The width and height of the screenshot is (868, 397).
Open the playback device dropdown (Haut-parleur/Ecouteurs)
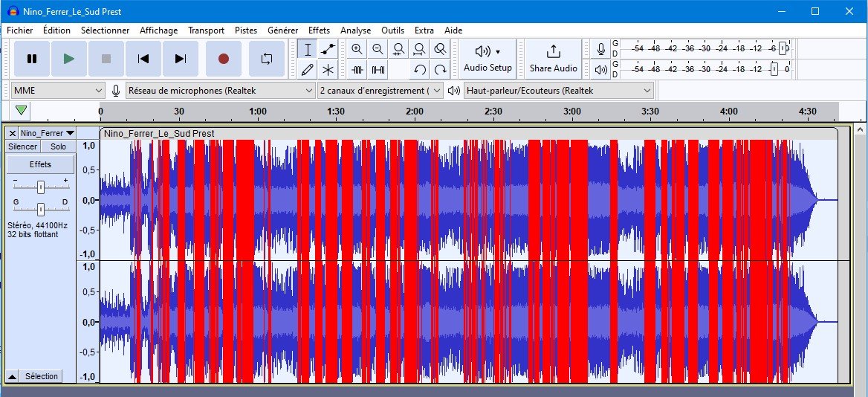(559, 90)
